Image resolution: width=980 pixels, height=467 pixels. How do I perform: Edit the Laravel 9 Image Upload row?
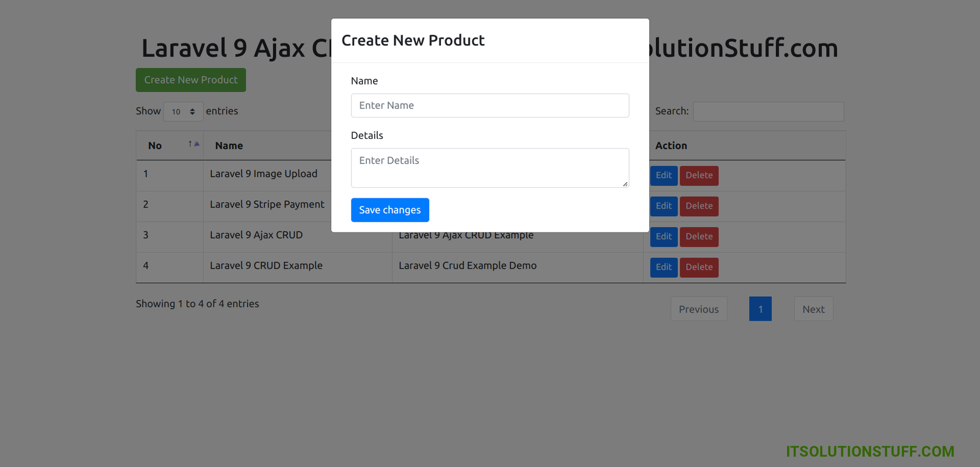[x=663, y=176]
